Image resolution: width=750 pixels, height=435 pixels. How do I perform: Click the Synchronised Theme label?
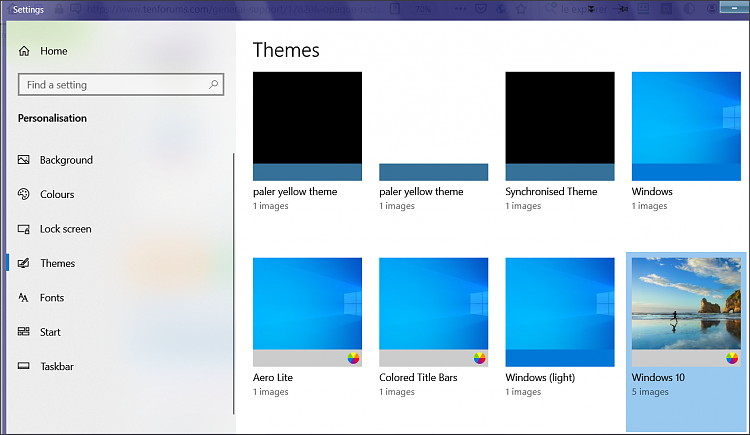(551, 191)
